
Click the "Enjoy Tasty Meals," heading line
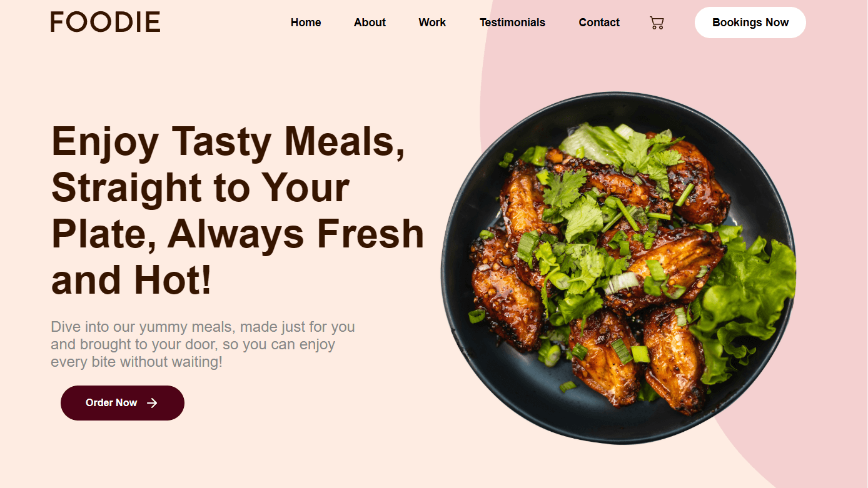point(228,141)
